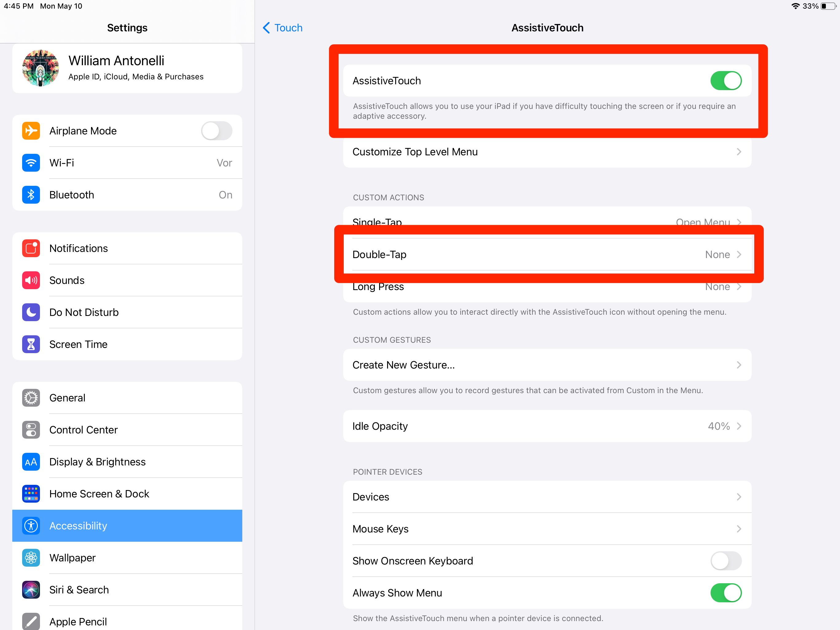Click the Home Screen and Dock icon
This screenshot has width=840, height=630.
[31, 494]
